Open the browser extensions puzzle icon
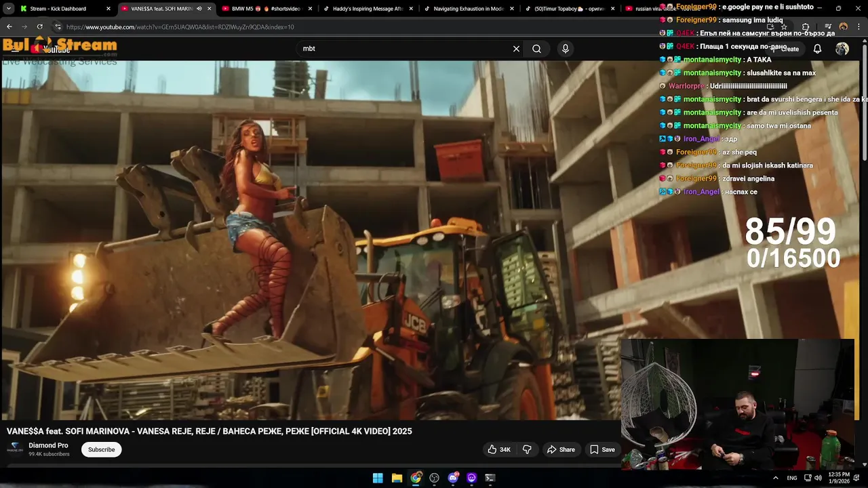Viewport: 868px width, 488px height. point(805,26)
